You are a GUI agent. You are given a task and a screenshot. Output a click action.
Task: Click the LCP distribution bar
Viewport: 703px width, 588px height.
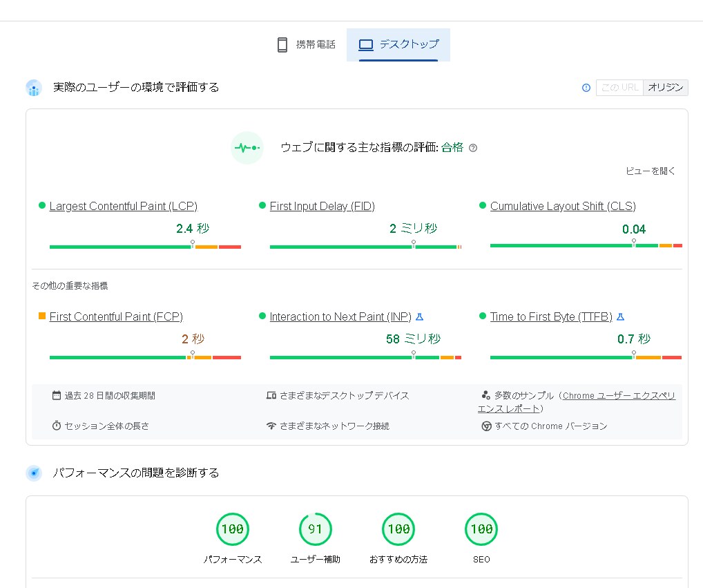tap(145, 247)
